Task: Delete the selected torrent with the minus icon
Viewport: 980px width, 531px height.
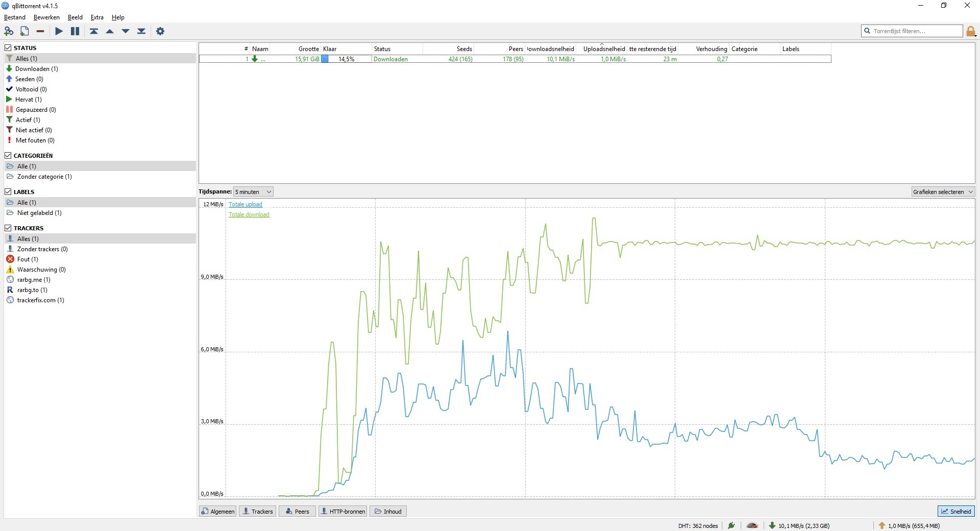Action: click(x=40, y=31)
